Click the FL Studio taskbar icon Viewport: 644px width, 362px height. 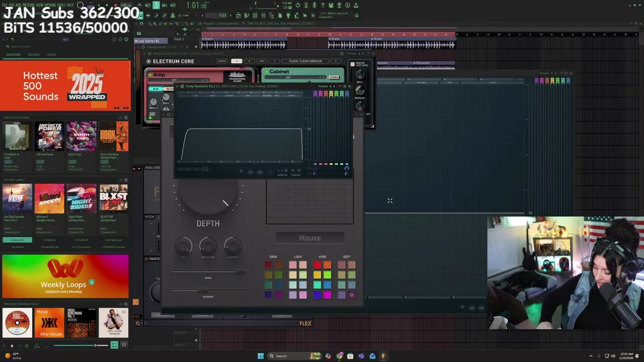coord(383,356)
